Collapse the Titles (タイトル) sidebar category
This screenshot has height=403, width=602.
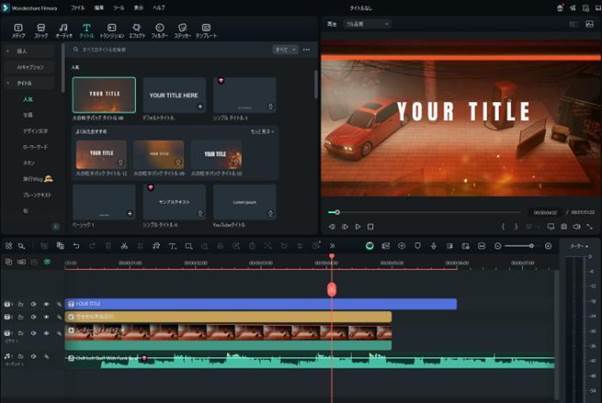[x=9, y=84]
